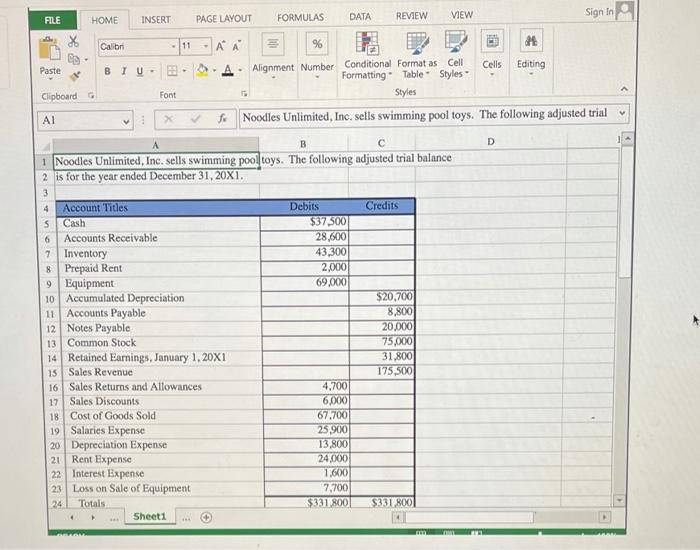The image size is (700, 550).
Task: Open the Font dialog launcher
Action: click(x=244, y=93)
